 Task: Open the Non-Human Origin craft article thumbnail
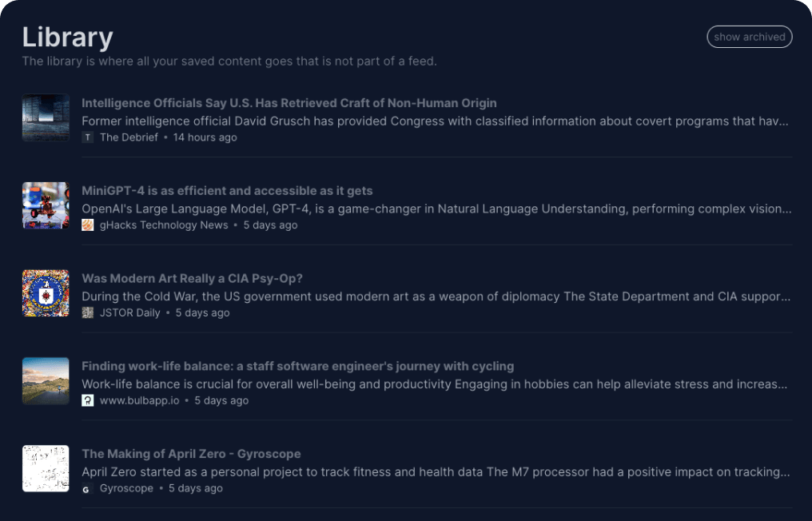(x=46, y=118)
